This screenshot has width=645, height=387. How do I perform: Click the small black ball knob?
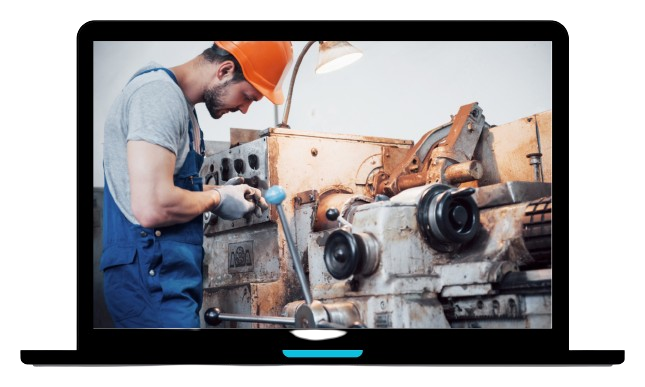(x=332, y=214)
